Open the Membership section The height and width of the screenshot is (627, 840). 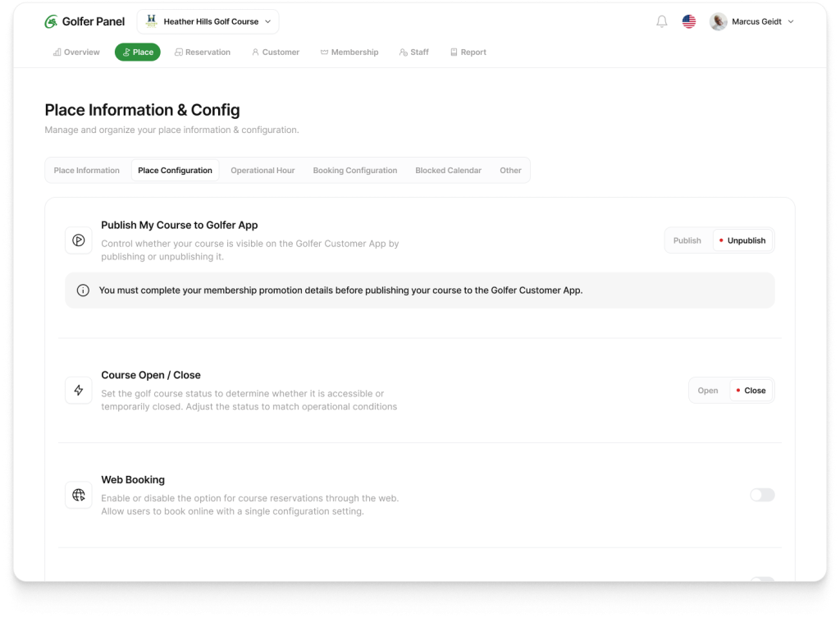[349, 52]
